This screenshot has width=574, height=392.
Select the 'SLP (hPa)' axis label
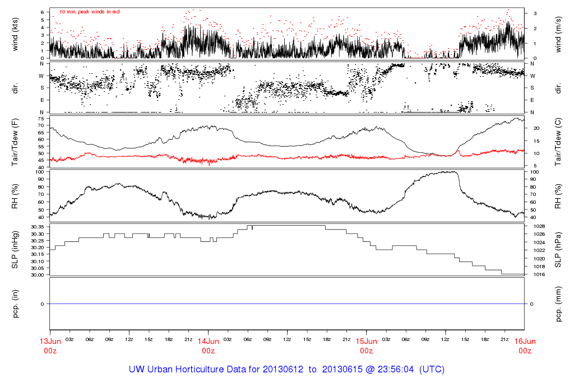(x=558, y=250)
